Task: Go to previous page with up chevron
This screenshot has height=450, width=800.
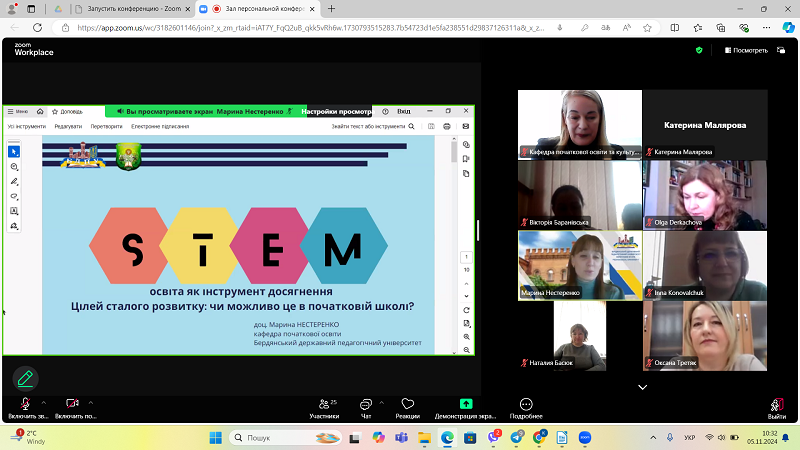Action: (x=466, y=284)
